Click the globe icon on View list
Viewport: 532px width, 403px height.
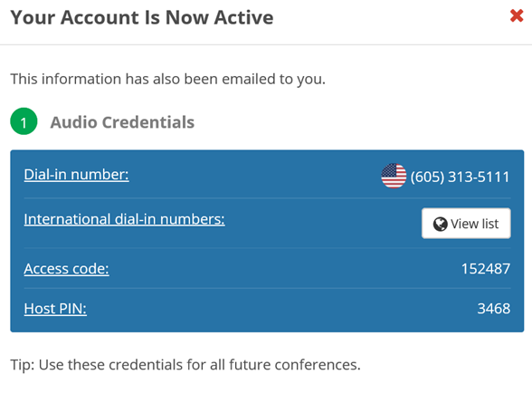point(440,224)
